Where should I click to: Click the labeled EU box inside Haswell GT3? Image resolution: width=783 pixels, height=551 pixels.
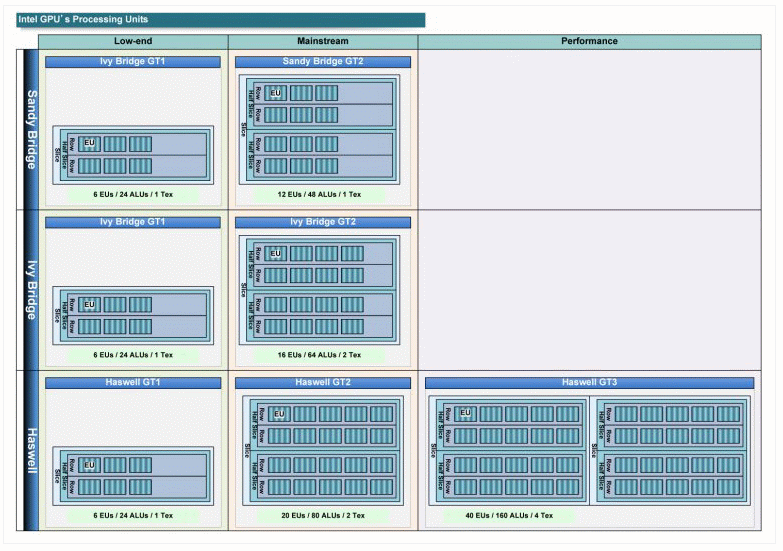(465, 413)
